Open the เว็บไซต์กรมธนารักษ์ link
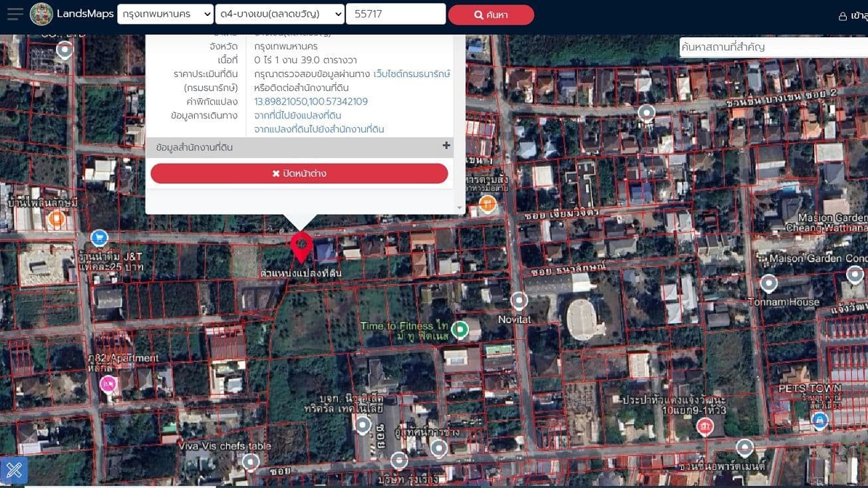Viewport: 868px width, 488px height. (x=412, y=74)
